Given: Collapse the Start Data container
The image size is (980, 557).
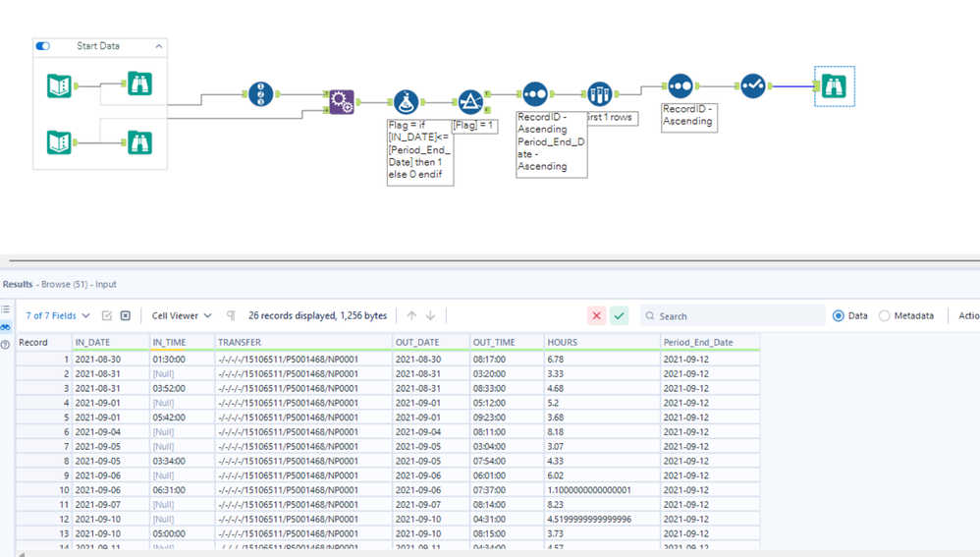Looking at the screenshot, I should (159, 46).
